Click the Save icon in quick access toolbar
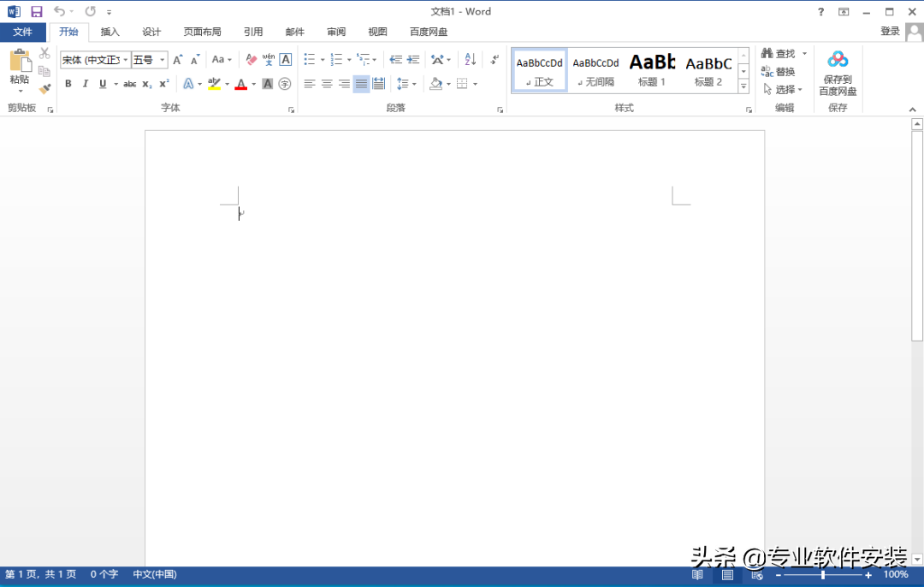This screenshot has height=587, width=924. (x=37, y=11)
